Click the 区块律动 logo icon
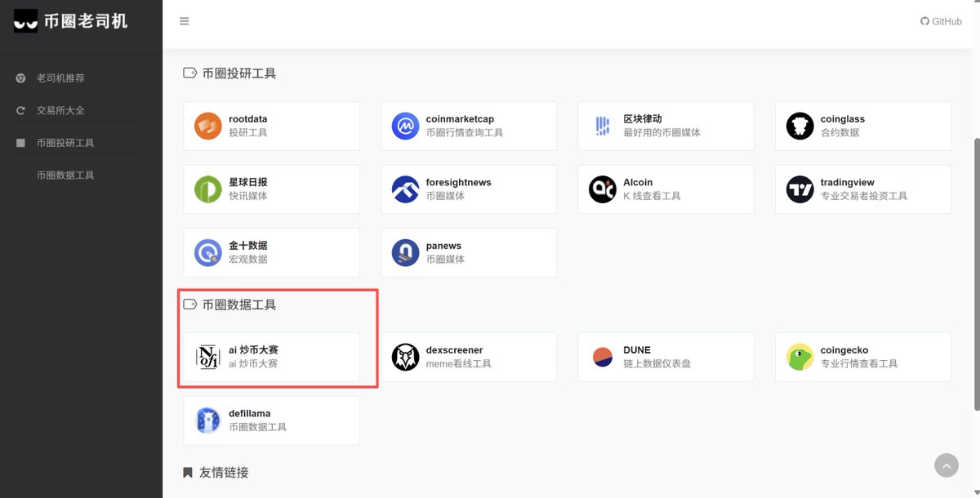This screenshot has height=498, width=980. pos(603,126)
